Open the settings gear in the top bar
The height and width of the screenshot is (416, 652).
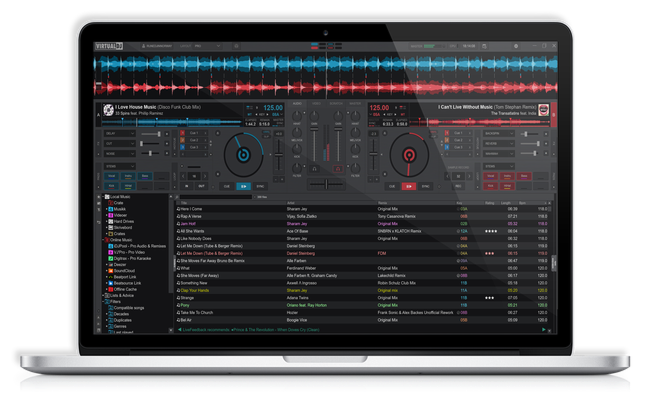click(x=516, y=46)
